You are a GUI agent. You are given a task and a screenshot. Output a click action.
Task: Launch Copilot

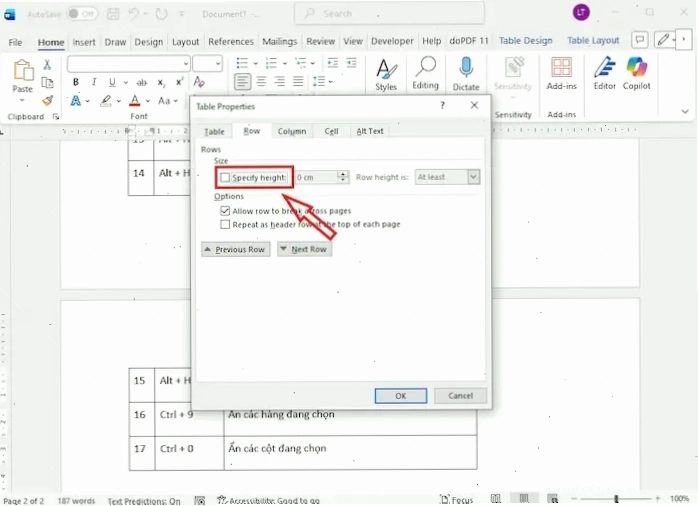click(x=637, y=73)
